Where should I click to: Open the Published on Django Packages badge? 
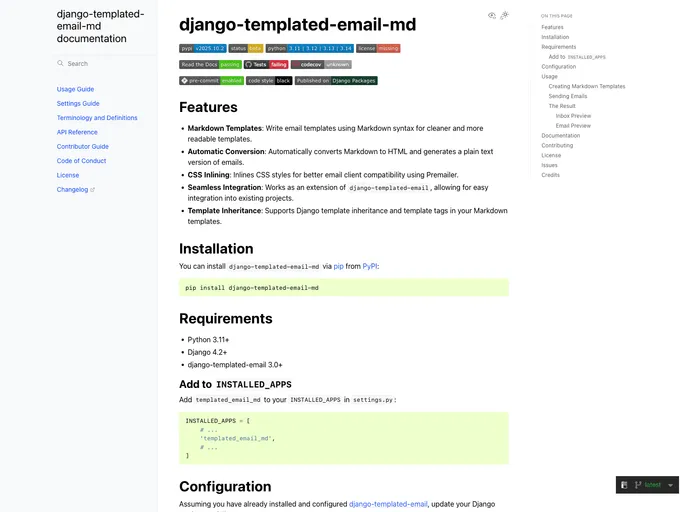(336, 81)
